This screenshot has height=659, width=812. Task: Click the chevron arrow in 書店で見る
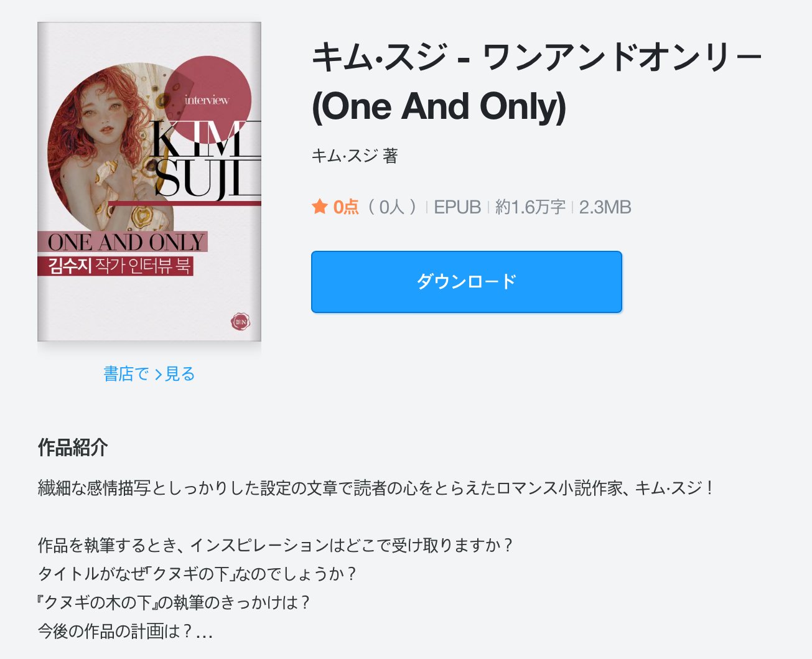pos(158,375)
